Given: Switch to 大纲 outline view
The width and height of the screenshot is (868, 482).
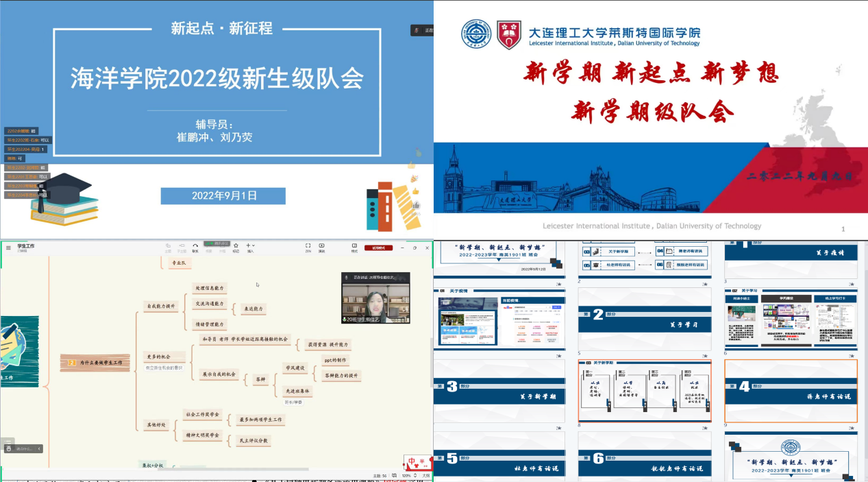Looking at the screenshot, I should 425,475.
